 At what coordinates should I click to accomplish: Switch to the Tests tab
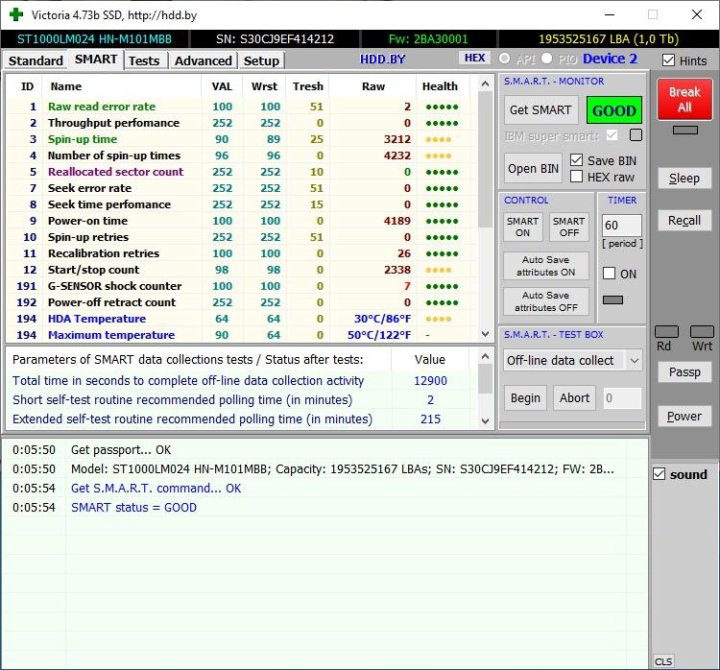coord(144,60)
